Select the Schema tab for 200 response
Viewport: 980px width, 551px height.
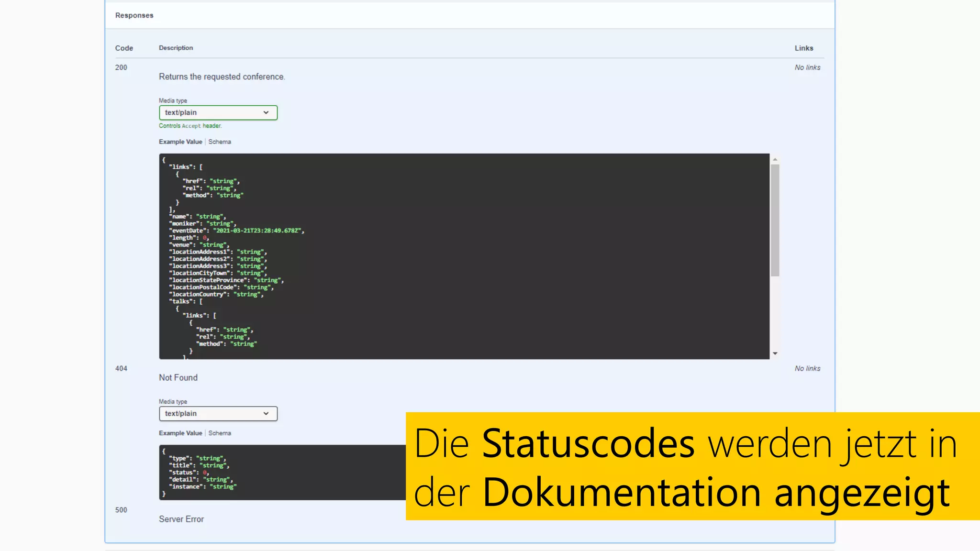point(220,142)
